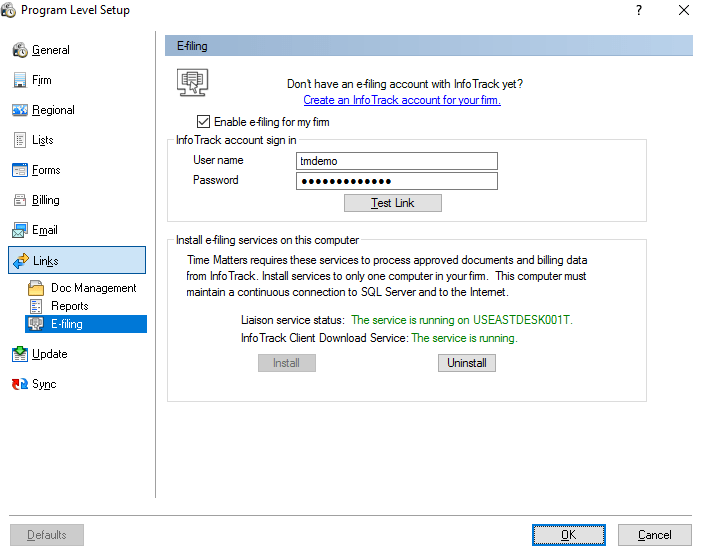
Task: Open the Sync settings page
Action: click(44, 384)
